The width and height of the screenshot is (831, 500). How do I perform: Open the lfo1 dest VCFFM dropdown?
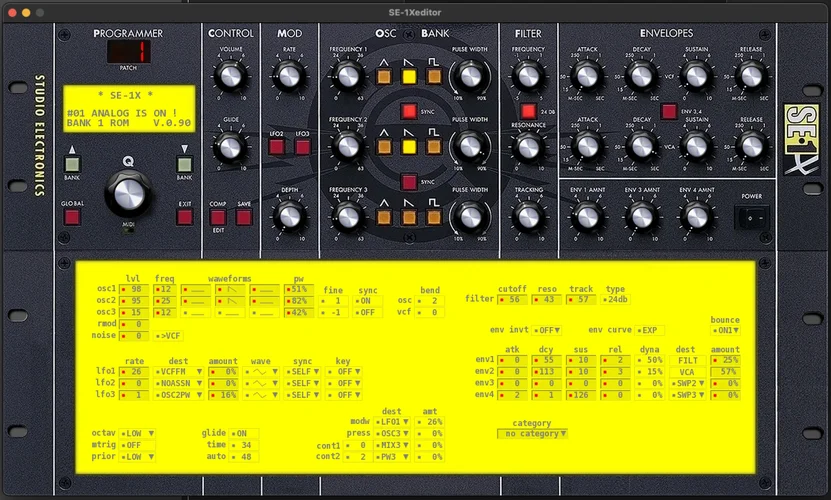click(x=178, y=371)
